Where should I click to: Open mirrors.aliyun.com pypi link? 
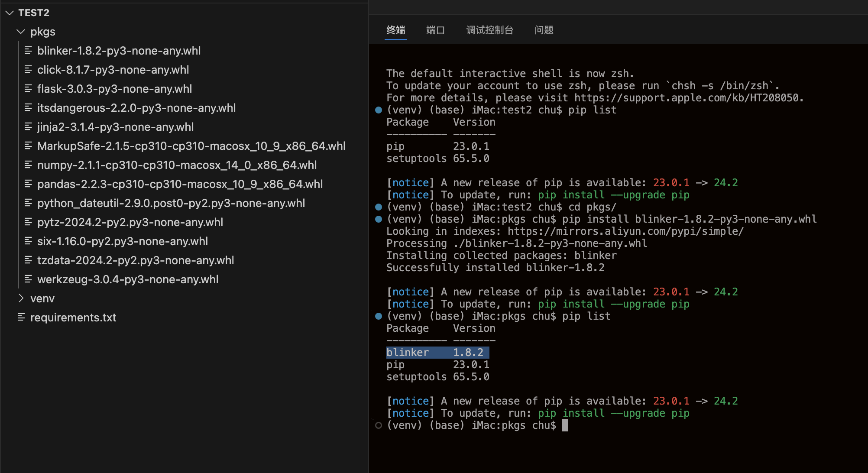click(x=625, y=231)
